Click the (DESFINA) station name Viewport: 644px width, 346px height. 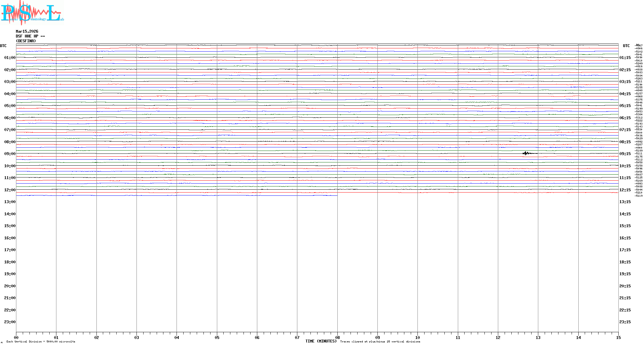coord(26,41)
